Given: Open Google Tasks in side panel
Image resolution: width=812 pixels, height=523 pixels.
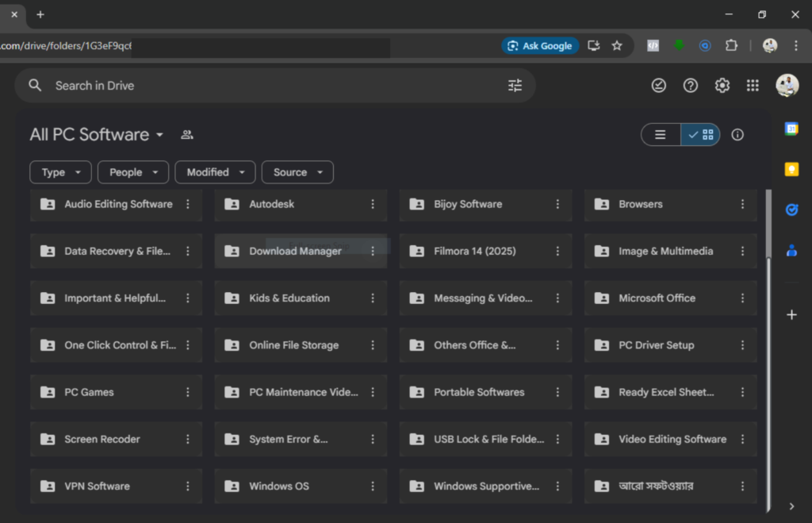Looking at the screenshot, I should 791,210.
